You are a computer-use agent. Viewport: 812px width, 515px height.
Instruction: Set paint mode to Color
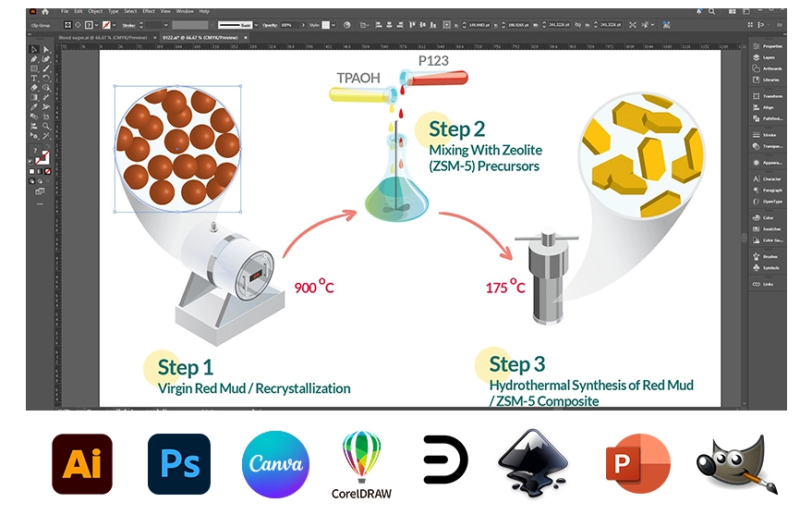tap(32, 171)
